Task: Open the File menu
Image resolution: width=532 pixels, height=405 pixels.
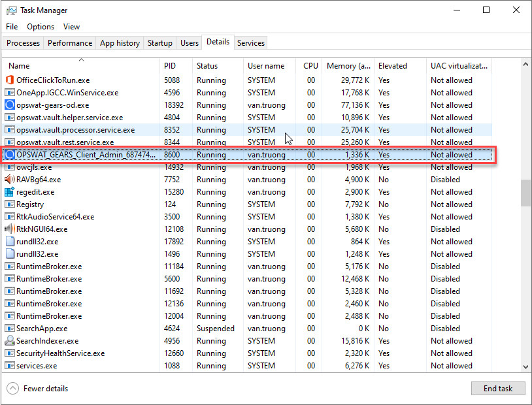Action: coord(12,27)
